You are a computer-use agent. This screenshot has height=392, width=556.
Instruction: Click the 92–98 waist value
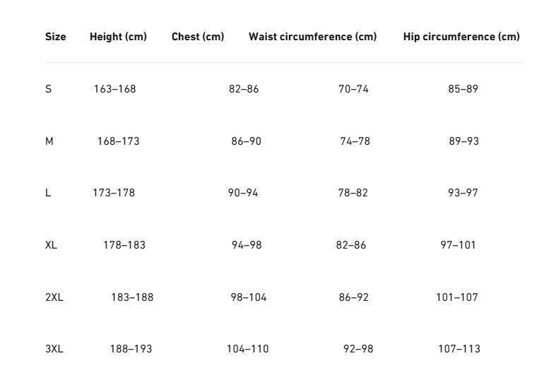click(x=358, y=349)
